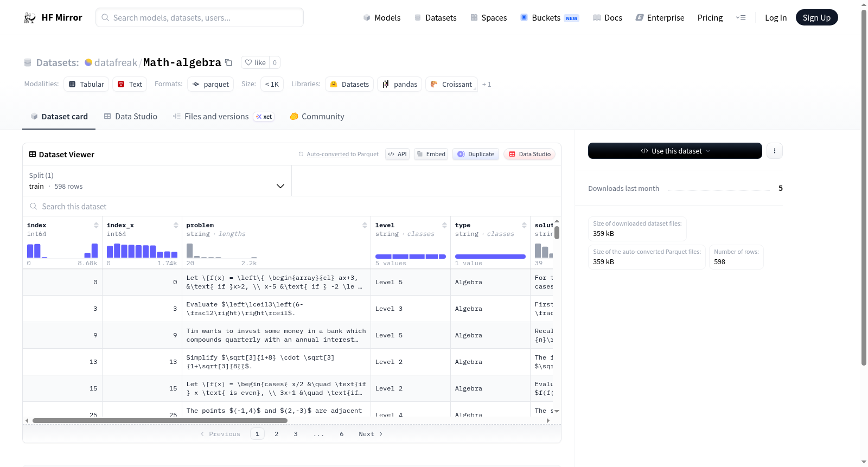The image size is (868, 467).
Task: Click problem cell 'Simplify $\sqrt[3]{1+8}...'
Action: pyautogui.click(x=276, y=362)
